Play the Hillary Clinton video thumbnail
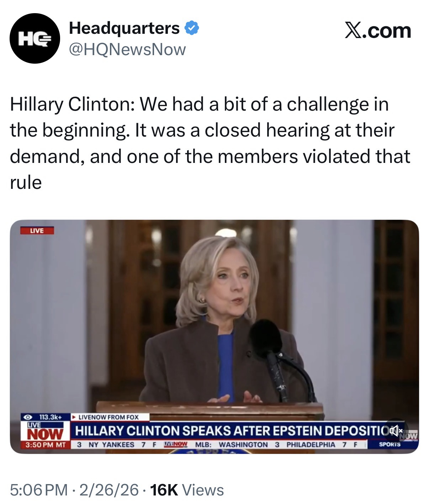 pyautogui.click(x=214, y=336)
